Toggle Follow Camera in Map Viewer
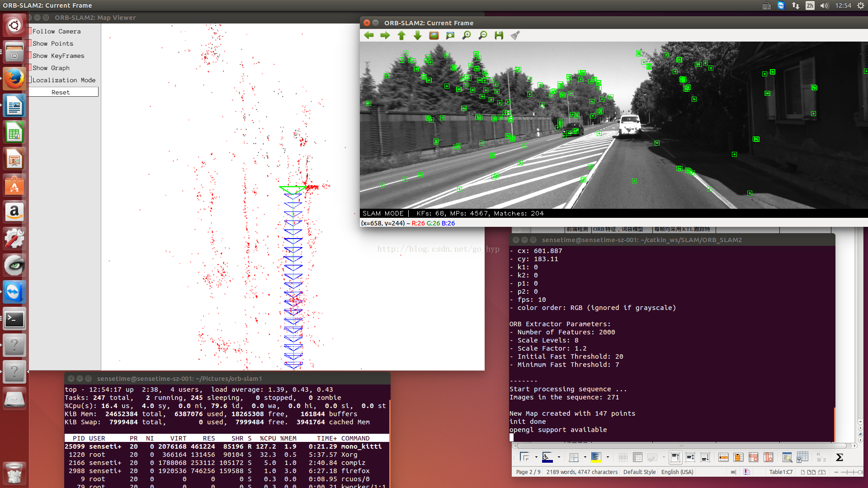868x488 pixels. pyautogui.click(x=57, y=31)
